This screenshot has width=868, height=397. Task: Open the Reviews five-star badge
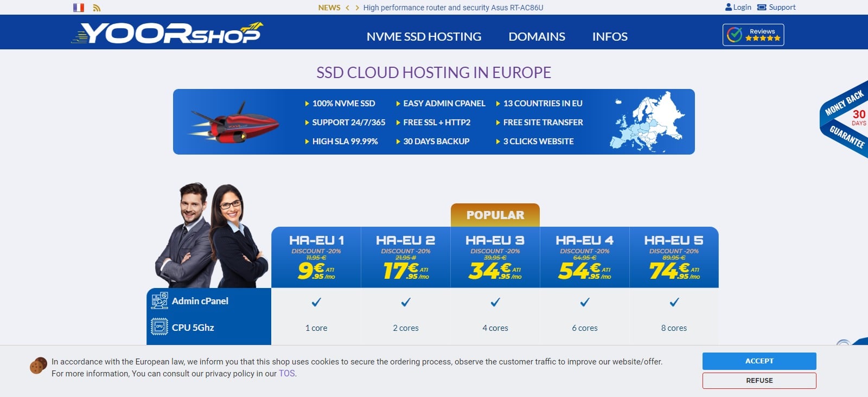click(x=753, y=35)
